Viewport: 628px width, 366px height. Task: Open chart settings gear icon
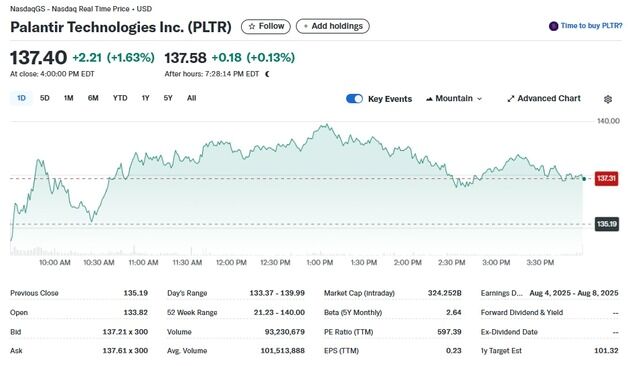point(608,99)
